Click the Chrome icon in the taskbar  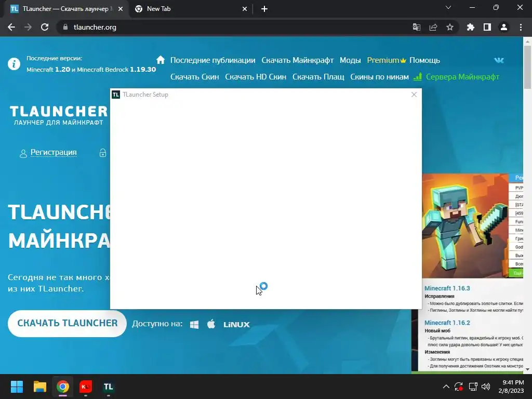[63, 387]
